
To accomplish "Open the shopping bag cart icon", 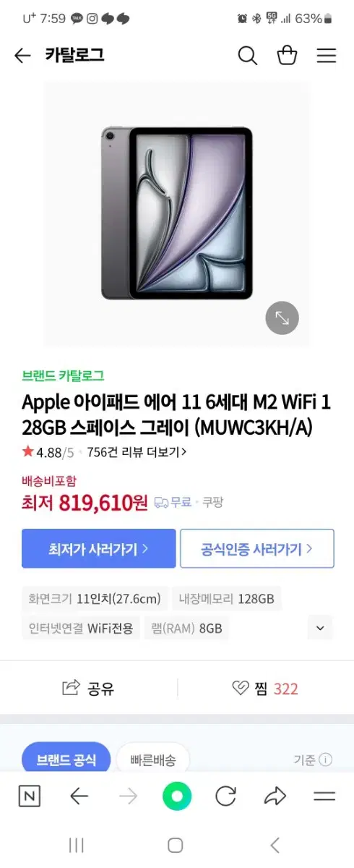I will 288,56.
